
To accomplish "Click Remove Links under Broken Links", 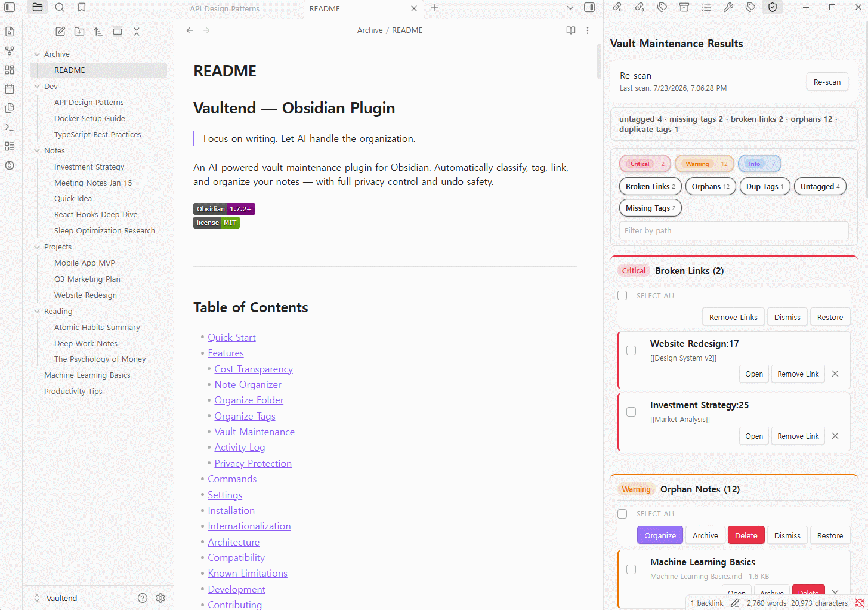I will point(733,317).
